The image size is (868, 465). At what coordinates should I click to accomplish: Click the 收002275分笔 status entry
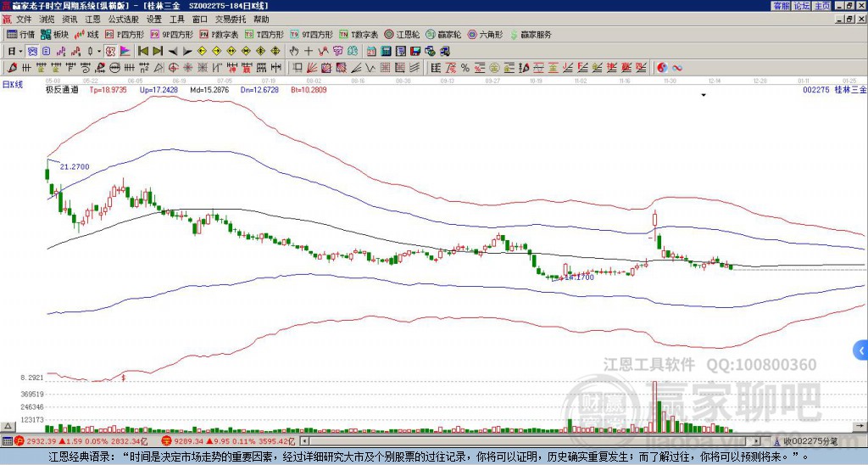point(810,441)
